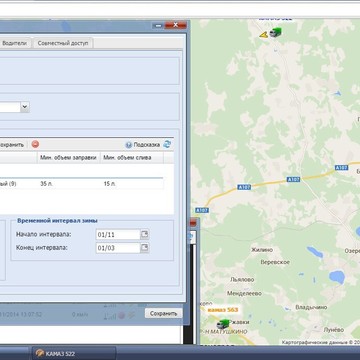360x360 pixels.
Task: Open calendar picker for Конец интервала
Action: (144, 248)
